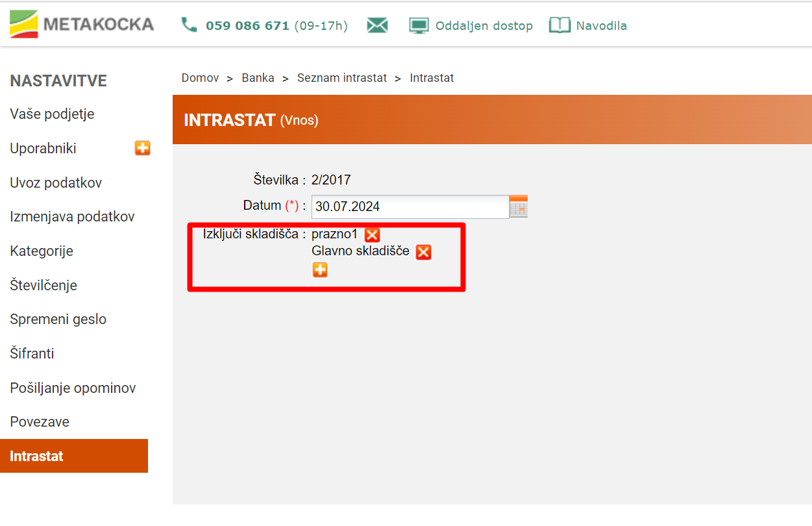Return to Seznam intrastat list

coord(341,78)
